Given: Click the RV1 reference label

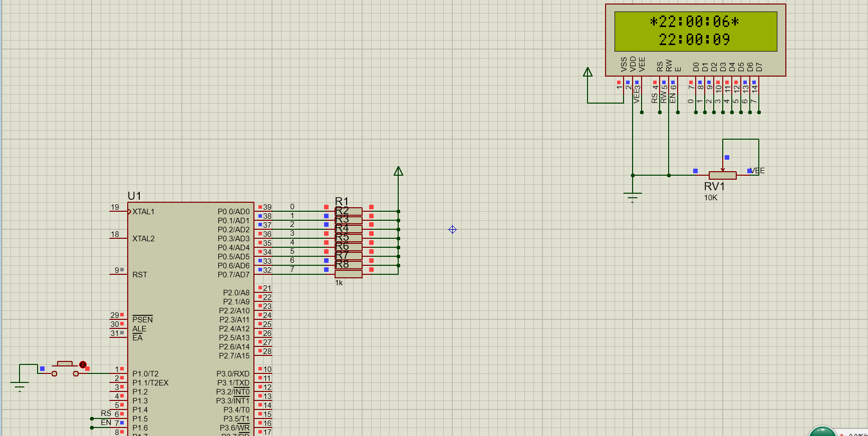Looking at the screenshot, I should [714, 186].
